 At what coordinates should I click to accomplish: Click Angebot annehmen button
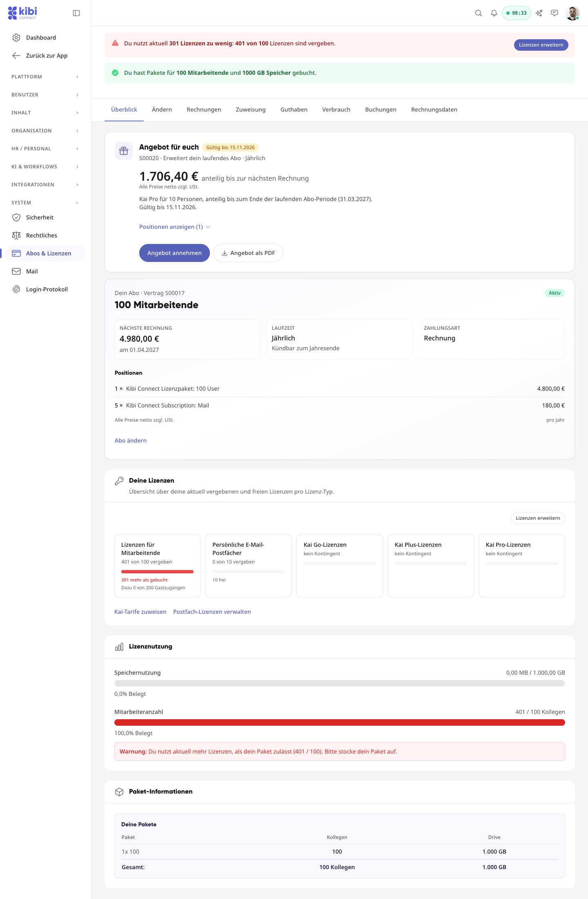click(174, 253)
